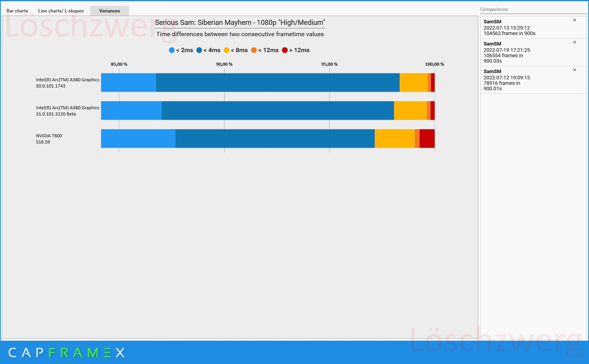Image resolution: width=589 pixels, height=364 pixels.
Task: Remove the 2022-07-19 SamSM comparison
Action: point(575,42)
